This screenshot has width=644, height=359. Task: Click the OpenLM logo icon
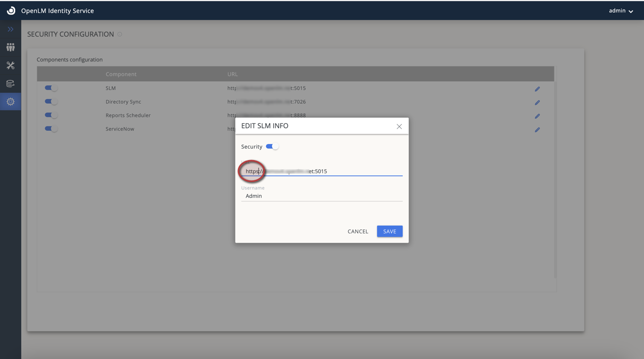pos(11,11)
